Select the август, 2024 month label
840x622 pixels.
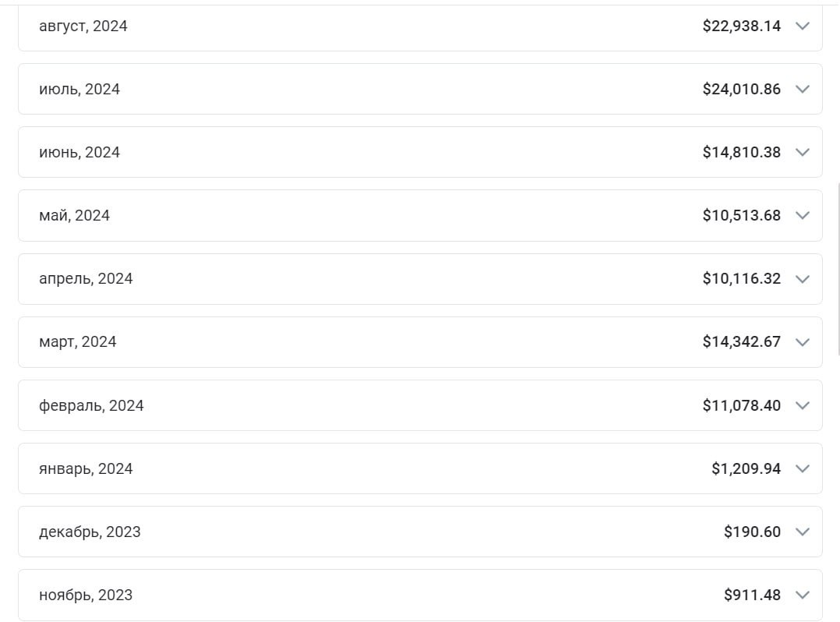click(x=83, y=26)
